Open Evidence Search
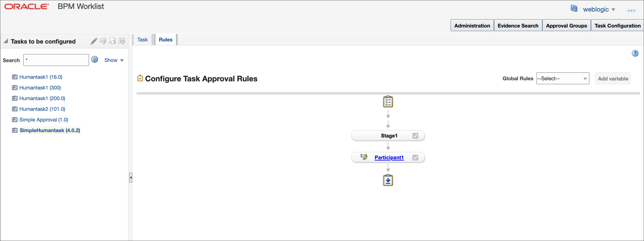The image size is (644, 241). [518, 26]
